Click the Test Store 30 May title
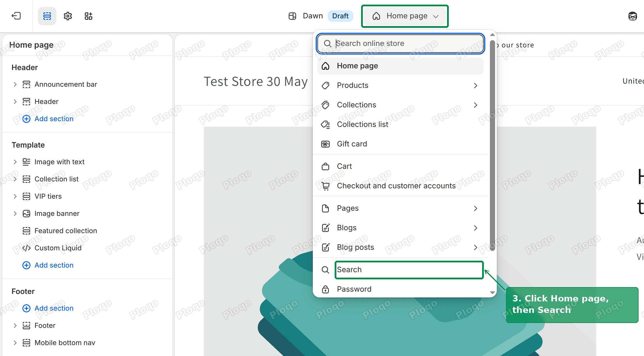The height and width of the screenshot is (356, 644). 256,82
